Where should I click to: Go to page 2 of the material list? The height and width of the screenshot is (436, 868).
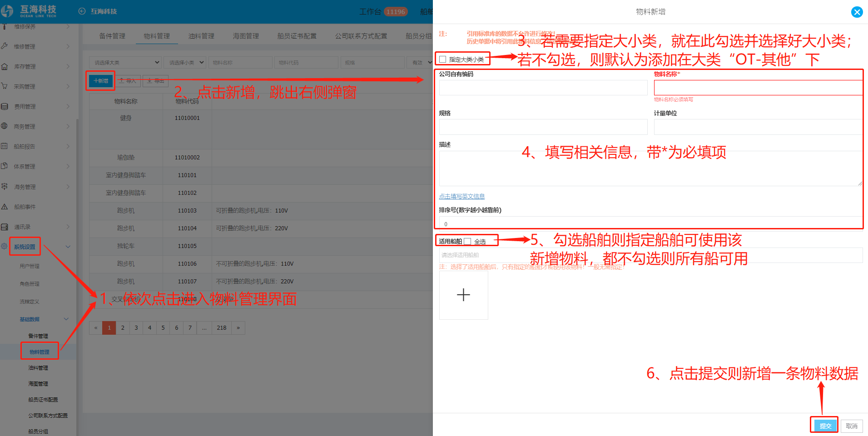pos(123,327)
